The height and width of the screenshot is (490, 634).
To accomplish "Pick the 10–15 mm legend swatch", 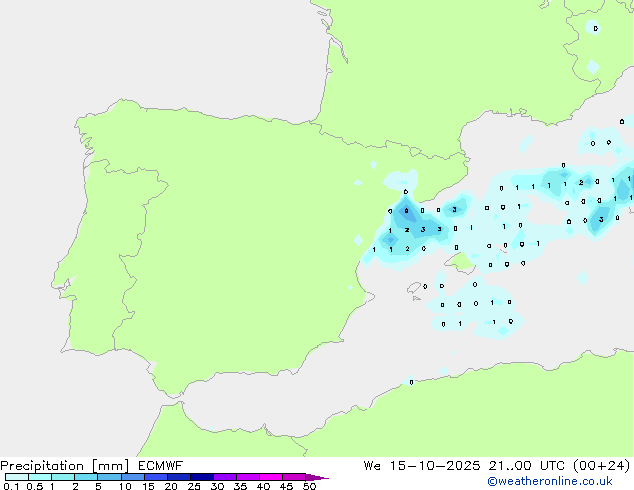I will coord(133,477).
